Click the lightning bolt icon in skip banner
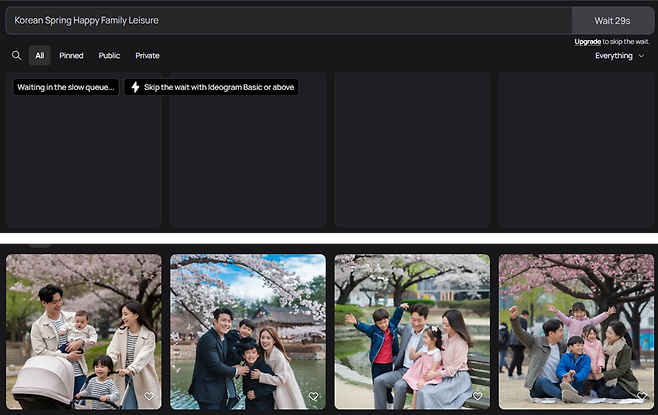 [x=135, y=87]
